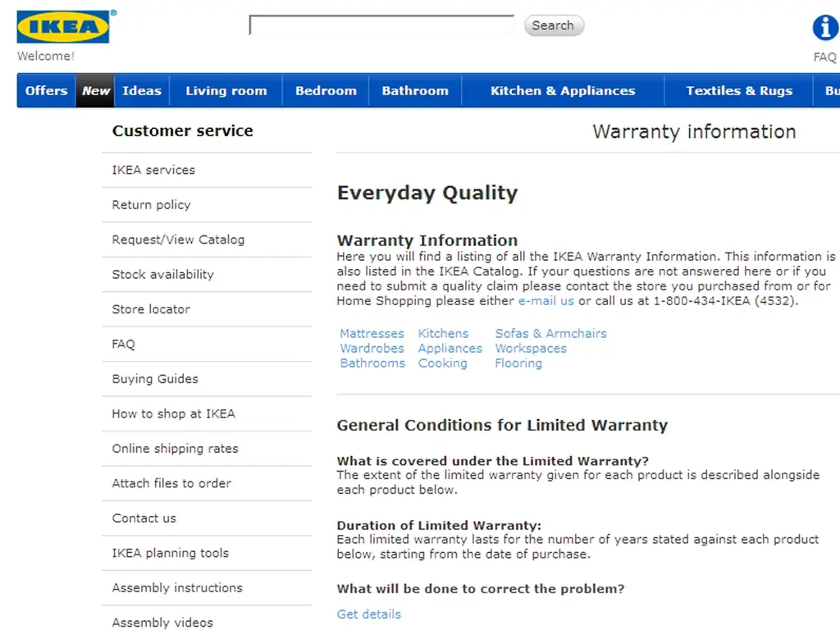Click the IKEA logo

click(x=63, y=27)
